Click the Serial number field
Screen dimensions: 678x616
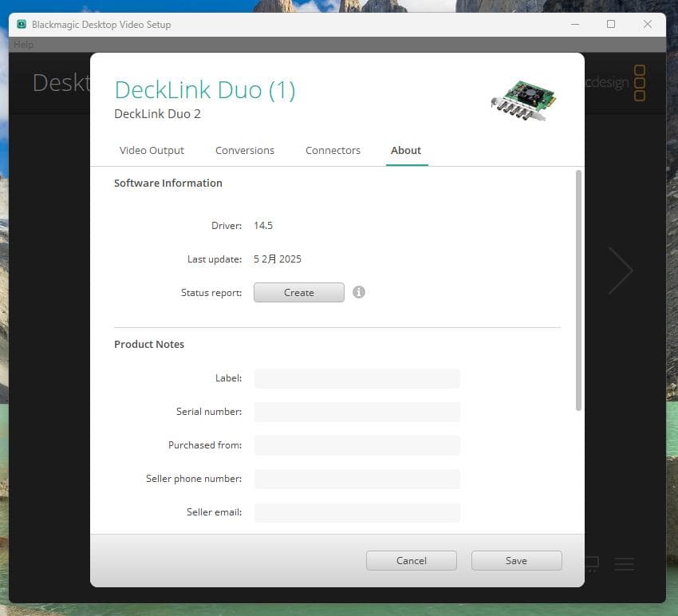coord(357,412)
